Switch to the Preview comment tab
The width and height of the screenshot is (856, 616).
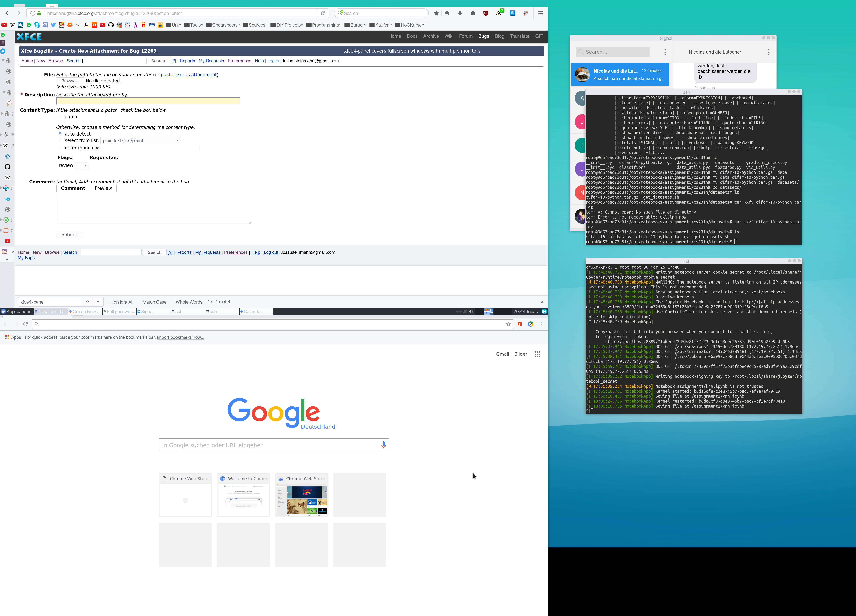103,188
